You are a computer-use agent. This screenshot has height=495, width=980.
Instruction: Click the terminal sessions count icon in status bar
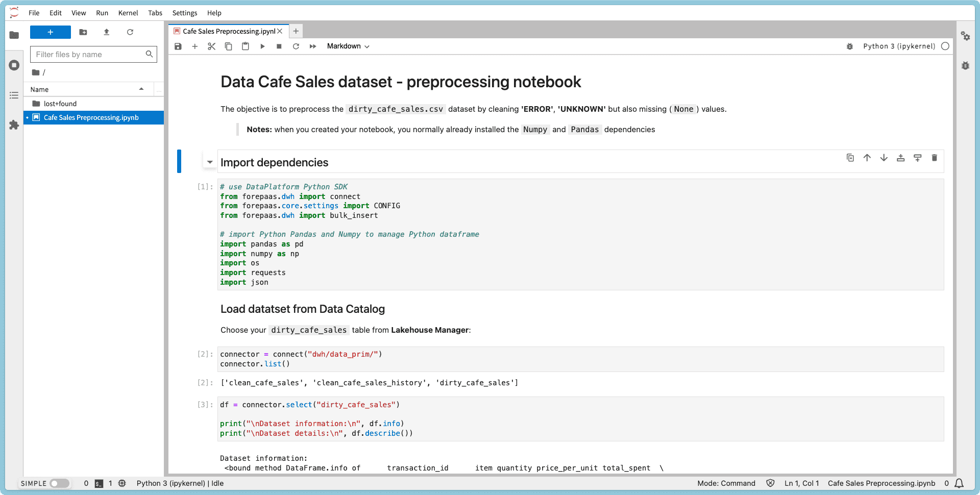point(99,483)
